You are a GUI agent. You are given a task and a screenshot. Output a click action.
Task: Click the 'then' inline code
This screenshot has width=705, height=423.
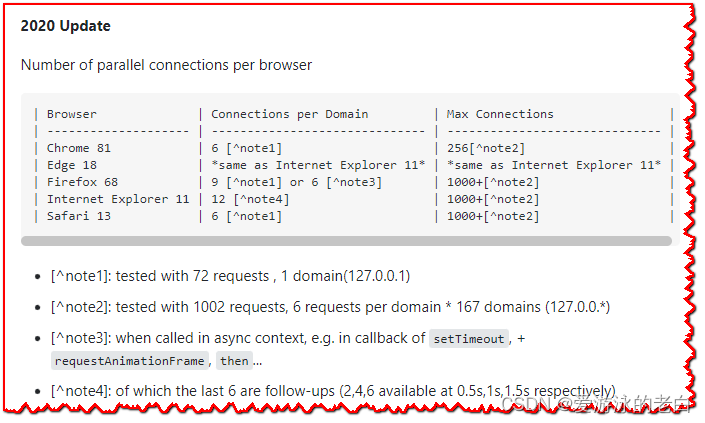click(234, 361)
